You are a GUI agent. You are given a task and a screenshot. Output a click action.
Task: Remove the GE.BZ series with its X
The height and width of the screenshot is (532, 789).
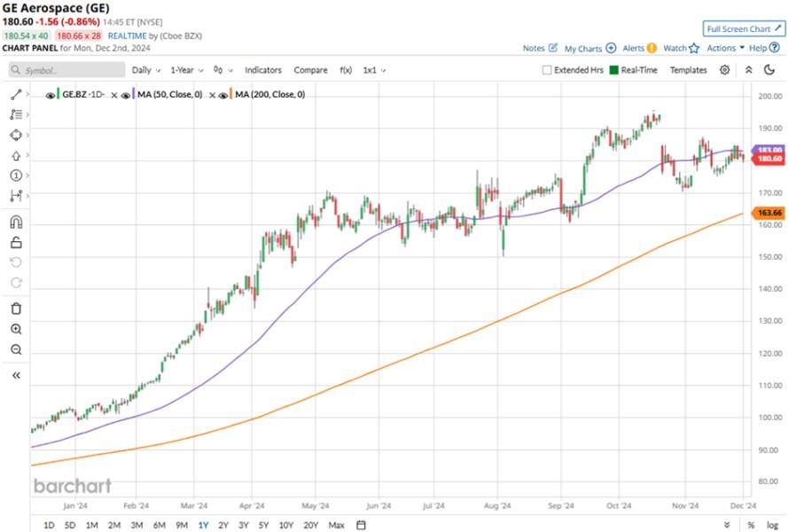click(114, 95)
